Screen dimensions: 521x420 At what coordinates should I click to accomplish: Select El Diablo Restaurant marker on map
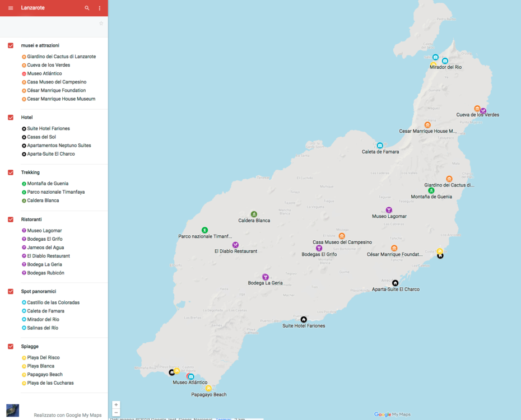(x=235, y=245)
